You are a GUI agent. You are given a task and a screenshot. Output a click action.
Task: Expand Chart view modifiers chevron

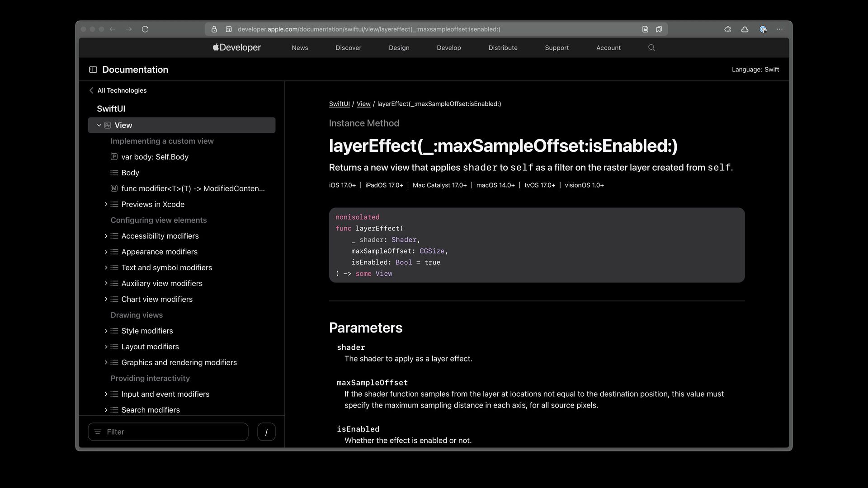(x=106, y=299)
